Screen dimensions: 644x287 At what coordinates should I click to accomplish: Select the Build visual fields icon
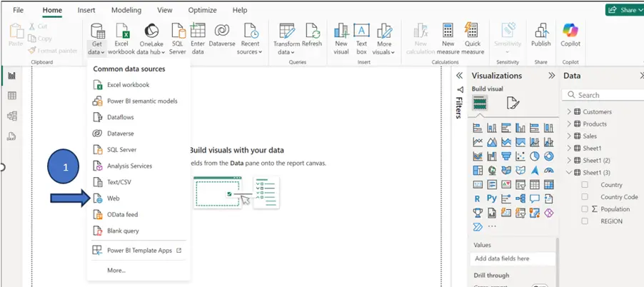pos(479,103)
